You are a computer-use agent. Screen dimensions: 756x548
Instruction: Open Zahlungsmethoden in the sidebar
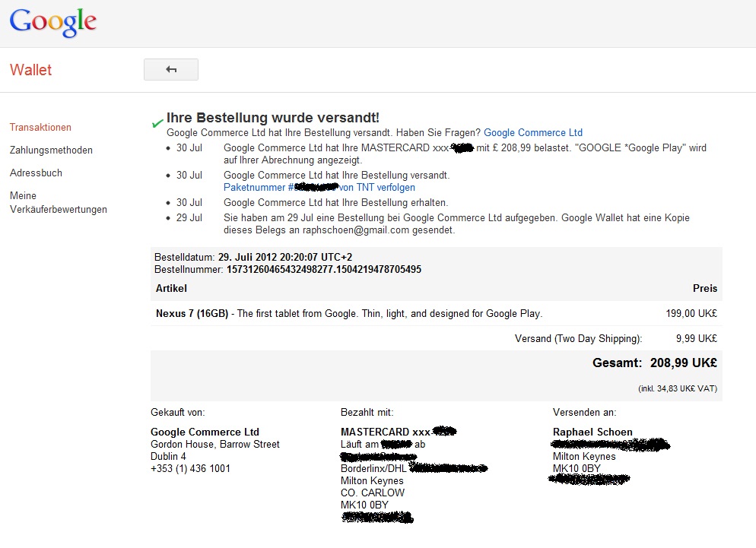pyautogui.click(x=51, y=150)
